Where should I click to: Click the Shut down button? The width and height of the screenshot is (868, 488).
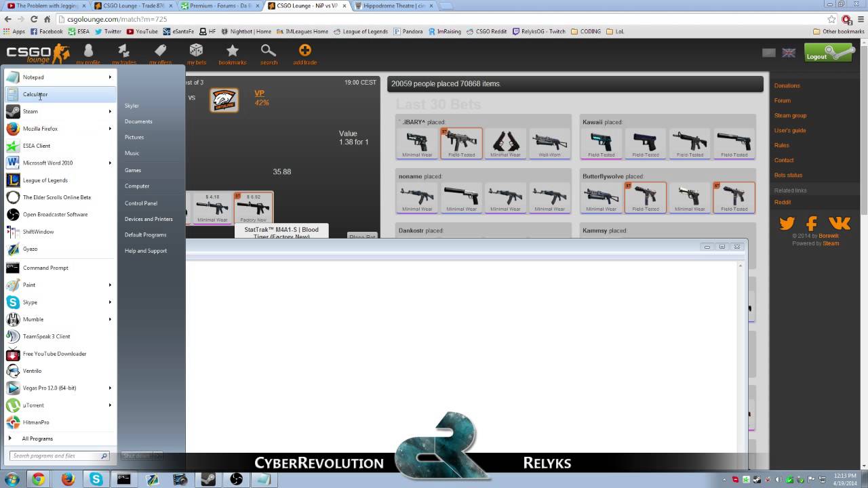138,456
